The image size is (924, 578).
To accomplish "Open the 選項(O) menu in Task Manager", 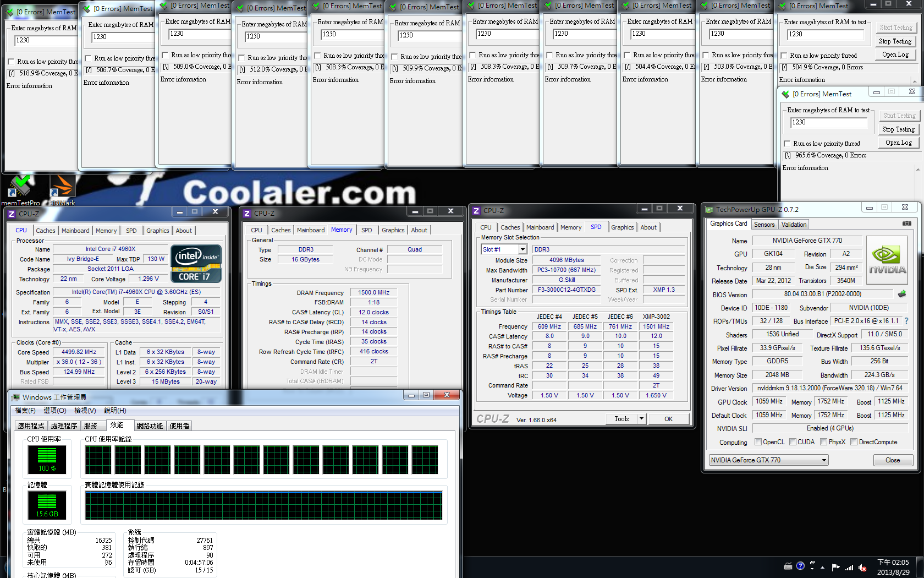I will click(55, 411).
